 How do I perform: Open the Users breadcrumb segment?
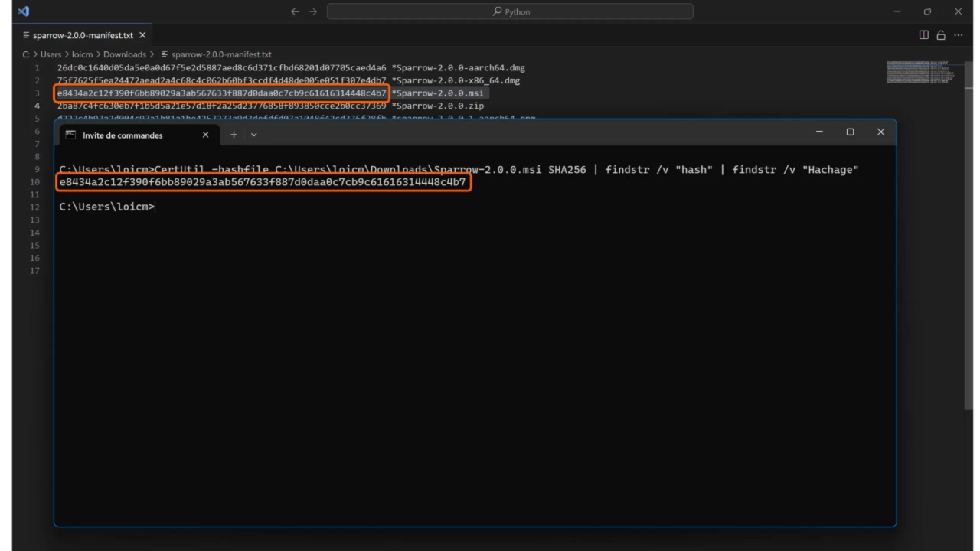click(x=51, y=54)
